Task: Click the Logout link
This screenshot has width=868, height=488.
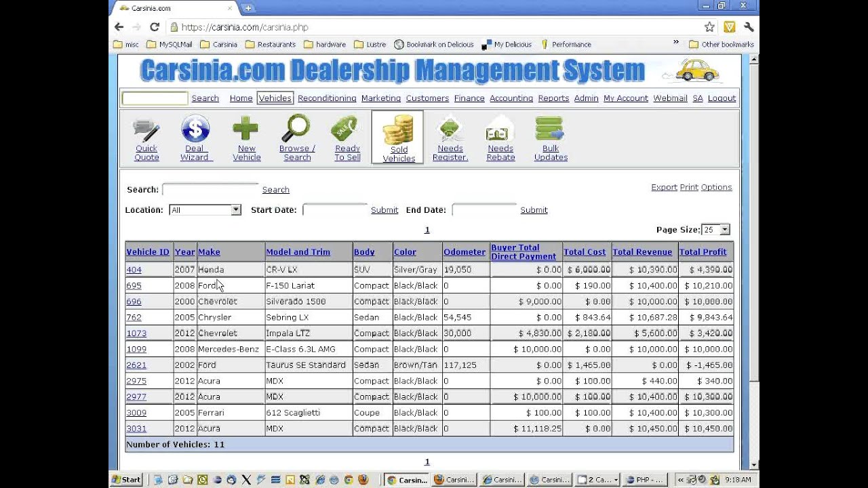Action: click(722, 98)
